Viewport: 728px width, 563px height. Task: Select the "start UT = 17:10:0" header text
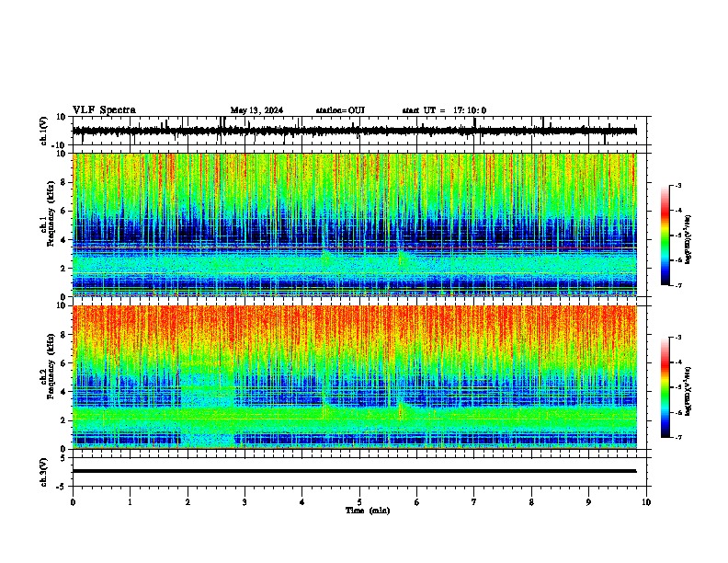click(444, 110)
